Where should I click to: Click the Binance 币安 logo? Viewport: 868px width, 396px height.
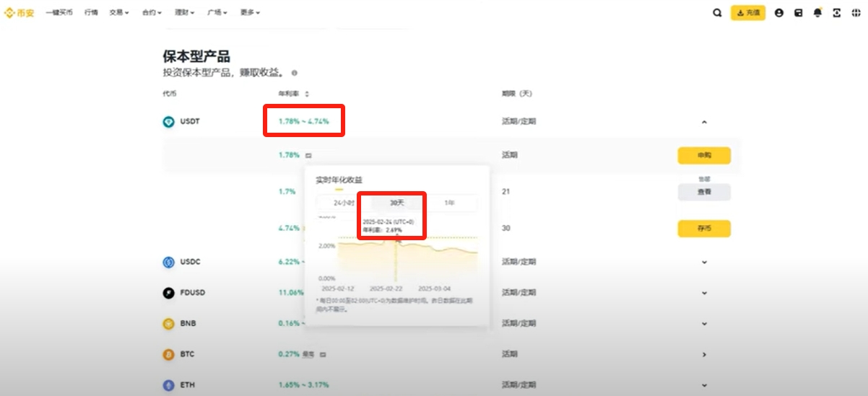click(19, 12)
